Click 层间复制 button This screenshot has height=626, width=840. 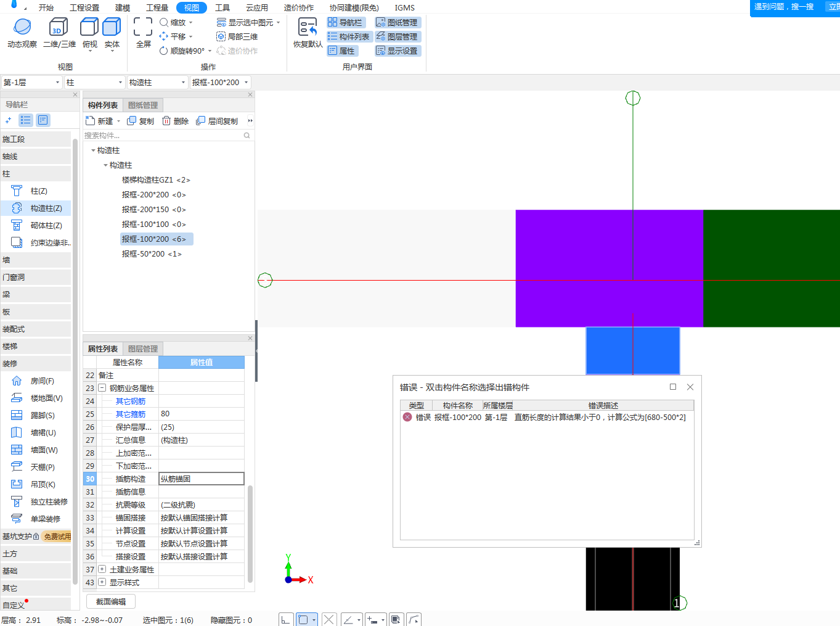pos(217,121)
